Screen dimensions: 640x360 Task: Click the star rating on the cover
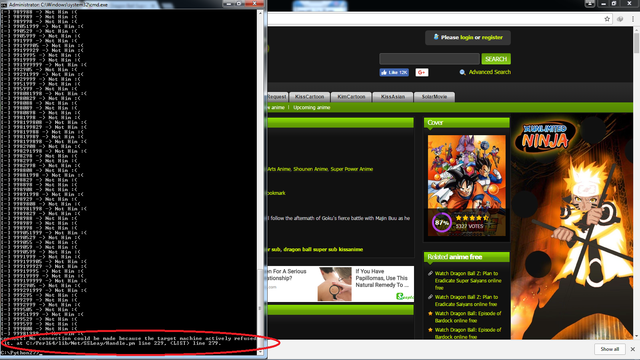pyautogui.click(x=472, y=218)
